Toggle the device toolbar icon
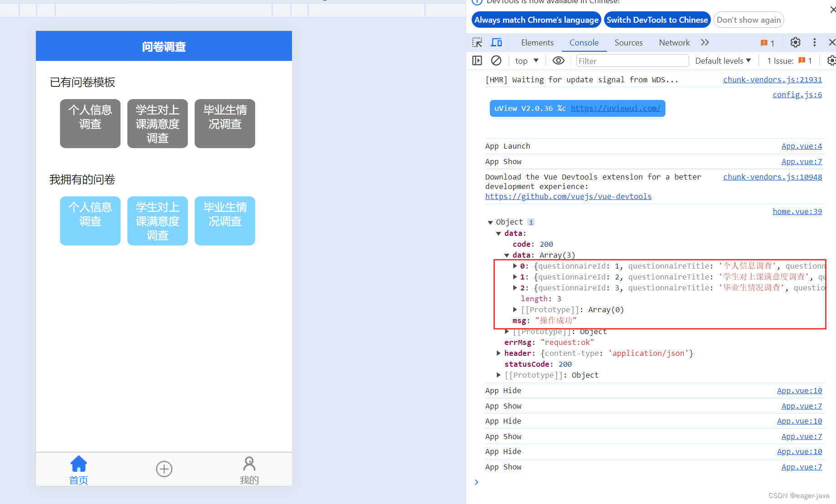The width and height of the screenshot is (836, 504). coord(496,43)
